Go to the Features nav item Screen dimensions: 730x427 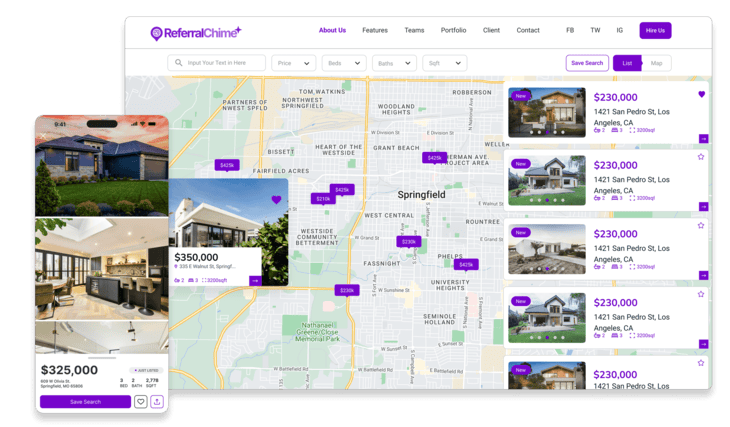point(375,31)
